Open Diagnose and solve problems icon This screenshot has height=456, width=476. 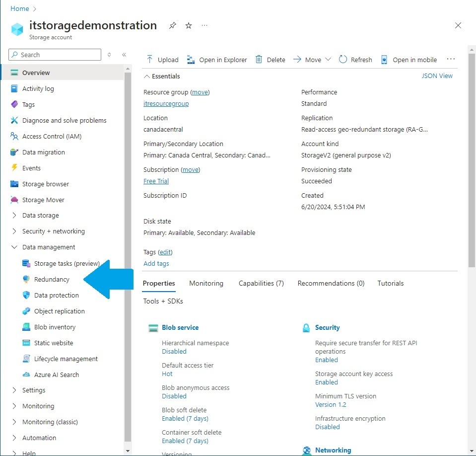coord(14,120)
